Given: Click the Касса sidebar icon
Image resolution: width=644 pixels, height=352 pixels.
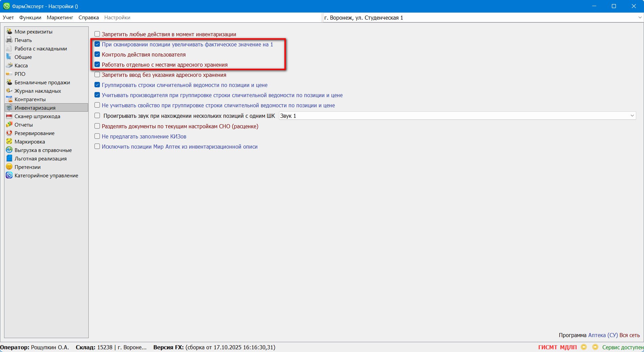Looking at the screenshot, I should tap(9, 65).
